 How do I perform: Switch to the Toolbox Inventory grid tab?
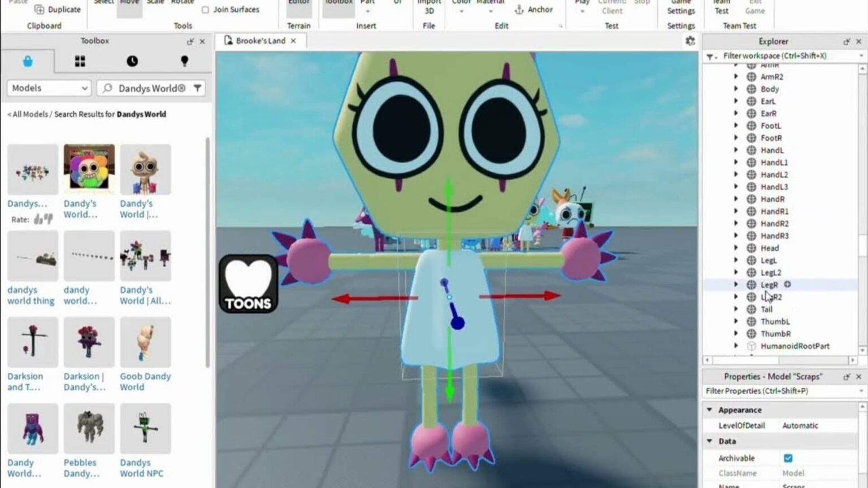(x=80, y=61)
